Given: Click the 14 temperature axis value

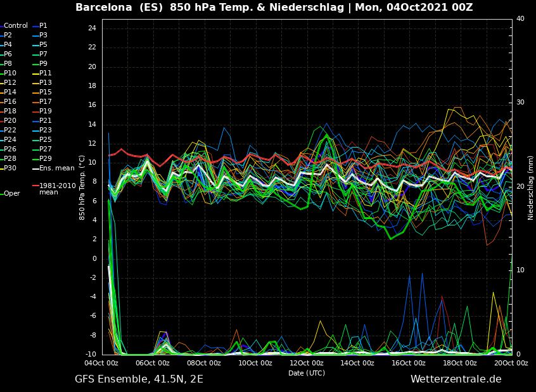Looking at the screenshot, I should (93, 124).
